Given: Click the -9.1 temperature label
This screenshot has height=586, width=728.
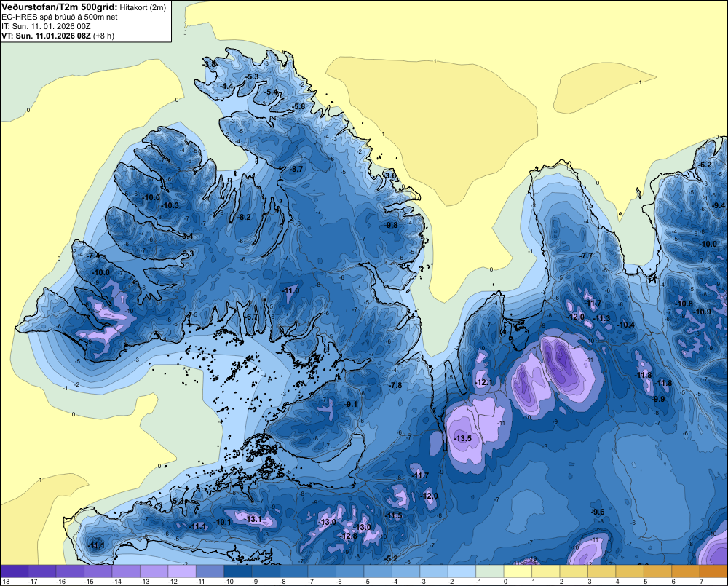Looking at the screenshot, I should pos(351,405).
